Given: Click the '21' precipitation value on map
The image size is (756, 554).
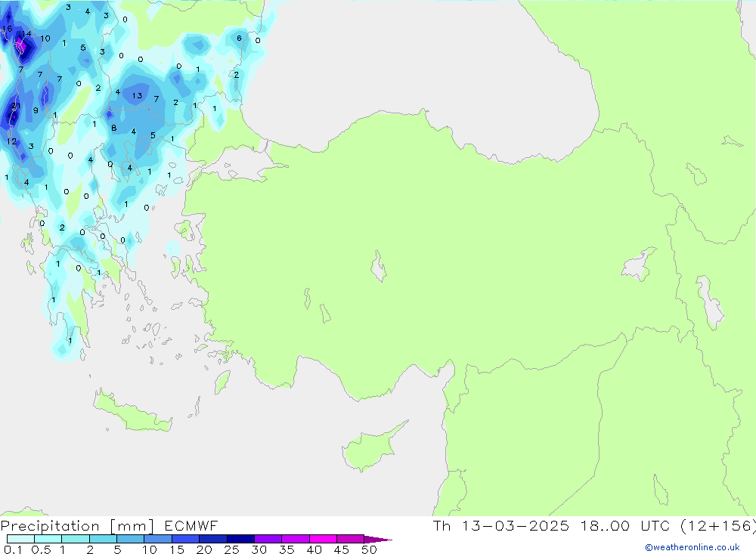Looking at the screenshot, I should (x=16, y=106).
